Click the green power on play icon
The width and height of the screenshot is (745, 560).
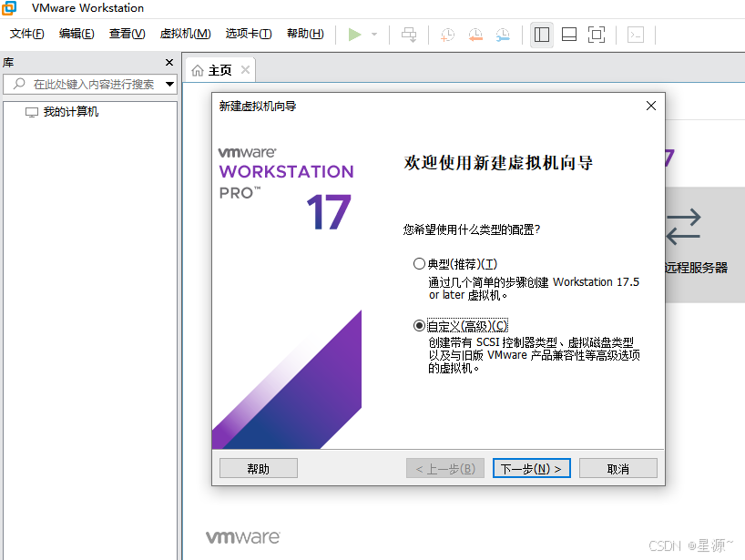click(x=354, y=35)
